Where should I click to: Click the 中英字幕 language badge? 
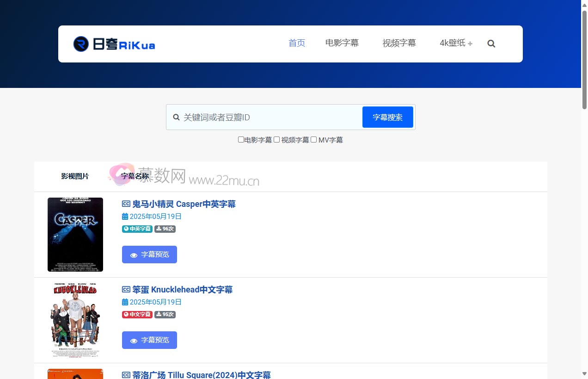point(137,229)
